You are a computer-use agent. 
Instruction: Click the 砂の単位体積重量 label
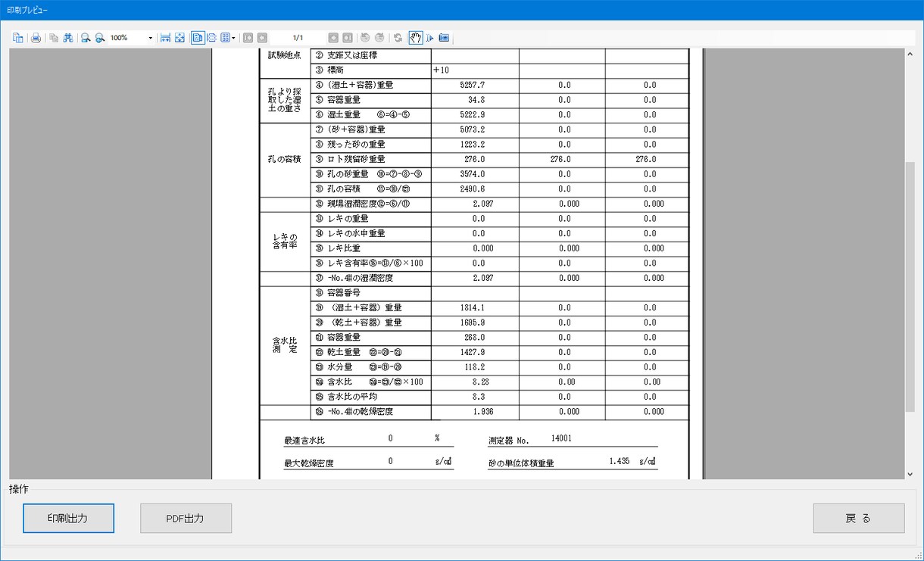tap(521, 463)
